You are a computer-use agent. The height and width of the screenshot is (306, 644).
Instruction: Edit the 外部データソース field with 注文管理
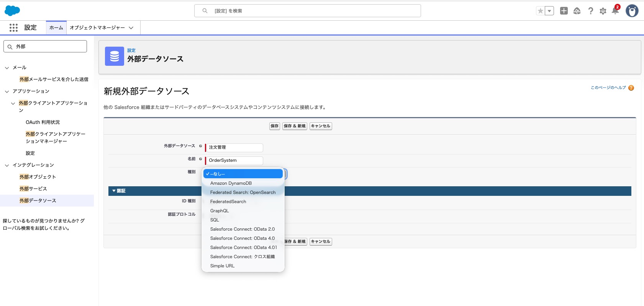[234, 148]
